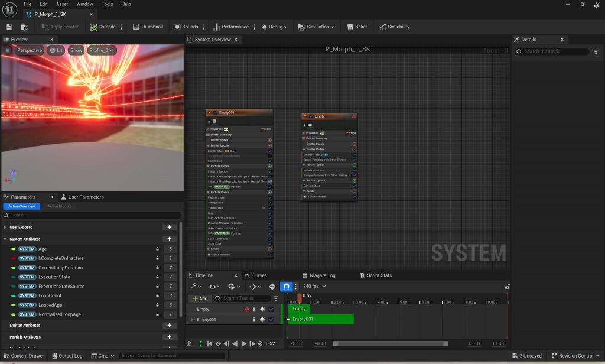Toggle the Lit view mode button
The width and height of the screenshot is (605, 364).
coord(56,50)
